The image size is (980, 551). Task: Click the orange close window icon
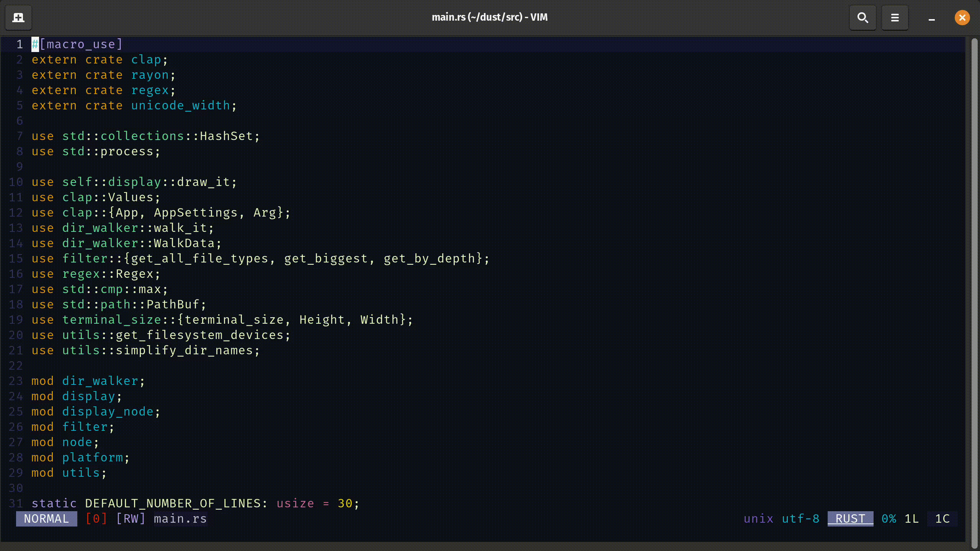(962, 17)
